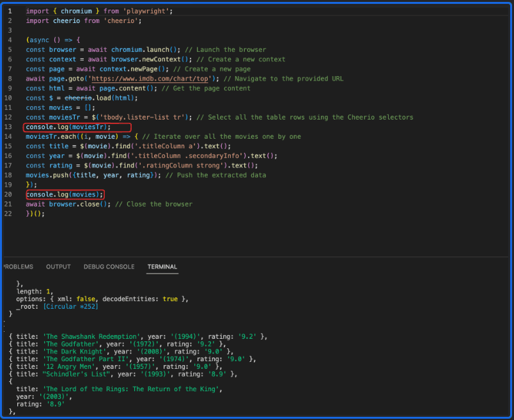This screenshot has height=420, width=514.
Task: Switch to the DEBUG CONSOLE tab
Action: coord(109,267)
